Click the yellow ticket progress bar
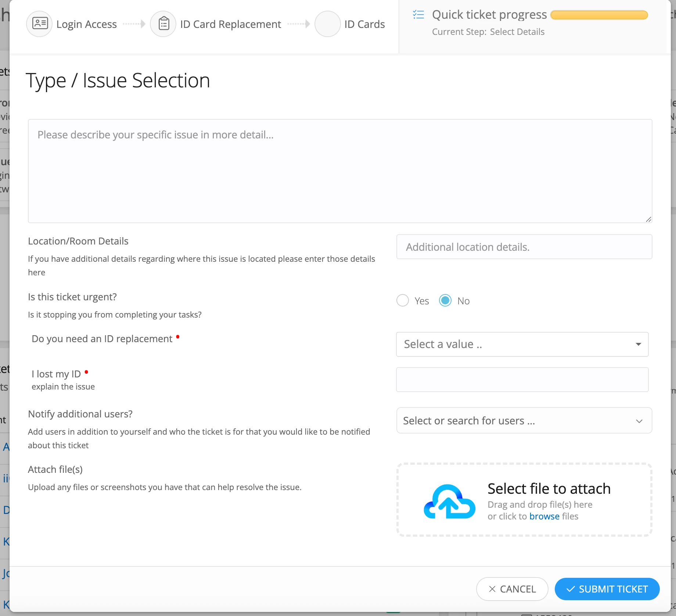Image resolution: width=676 pixels, height=616 pixels. point(599,15)
